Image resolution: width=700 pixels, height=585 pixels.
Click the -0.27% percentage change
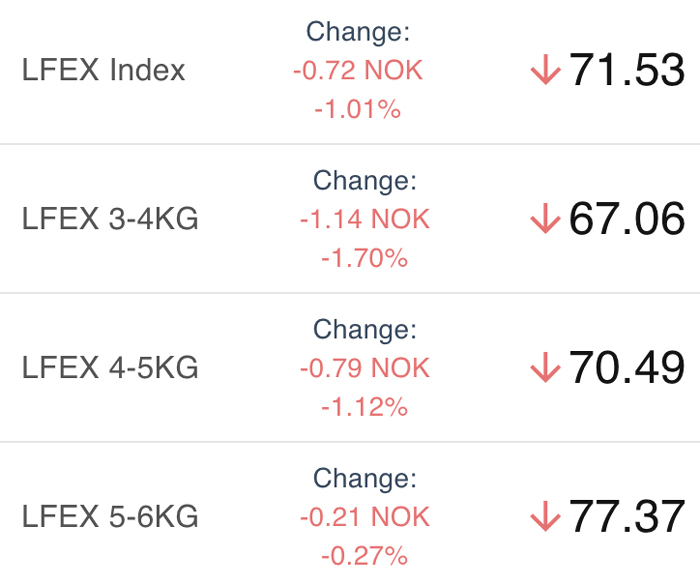pyautogui.click(x=365, y=556)
